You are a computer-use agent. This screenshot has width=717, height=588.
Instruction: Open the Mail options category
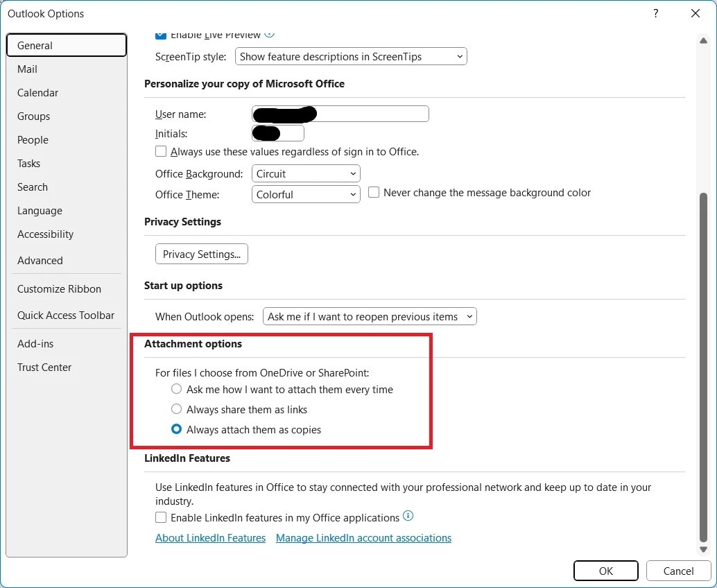click(x=67, y=69)
